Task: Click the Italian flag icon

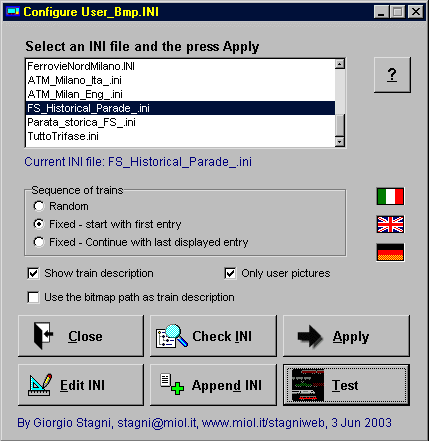Action: pyautogui.click(x=390, y=196)
